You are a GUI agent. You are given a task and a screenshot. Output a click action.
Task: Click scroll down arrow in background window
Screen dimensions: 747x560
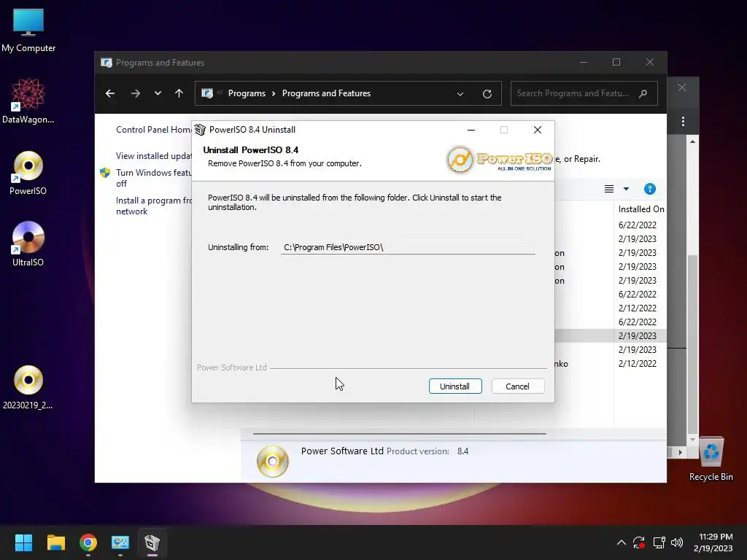693,440
